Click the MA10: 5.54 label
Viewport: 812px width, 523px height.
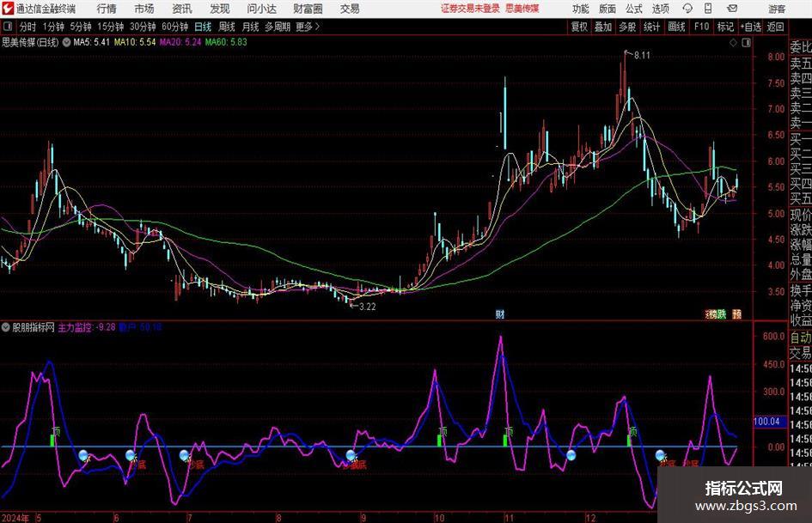point(135,42)
